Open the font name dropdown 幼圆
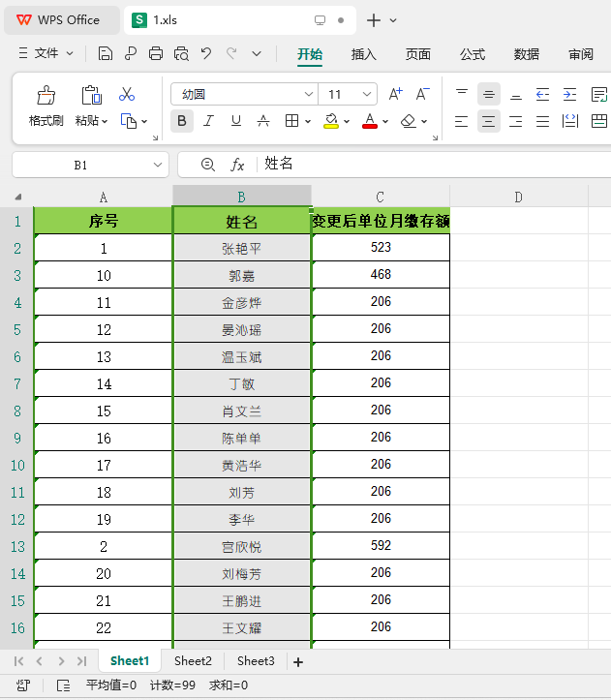The width and height of the screenshot is (611, 700). click(308, 94)
